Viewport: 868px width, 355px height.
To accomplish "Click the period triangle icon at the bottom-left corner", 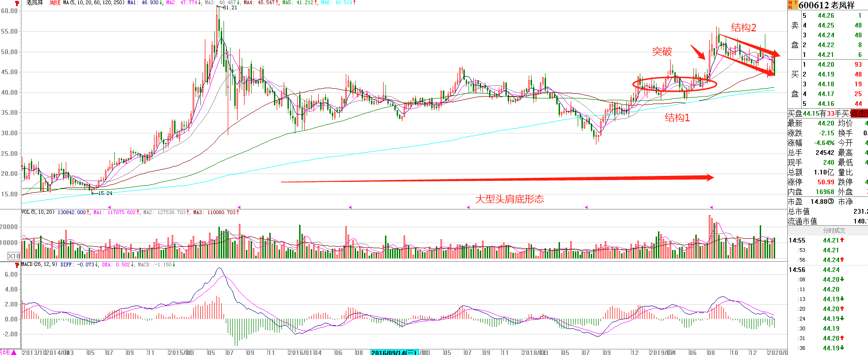I will [14, 352].
